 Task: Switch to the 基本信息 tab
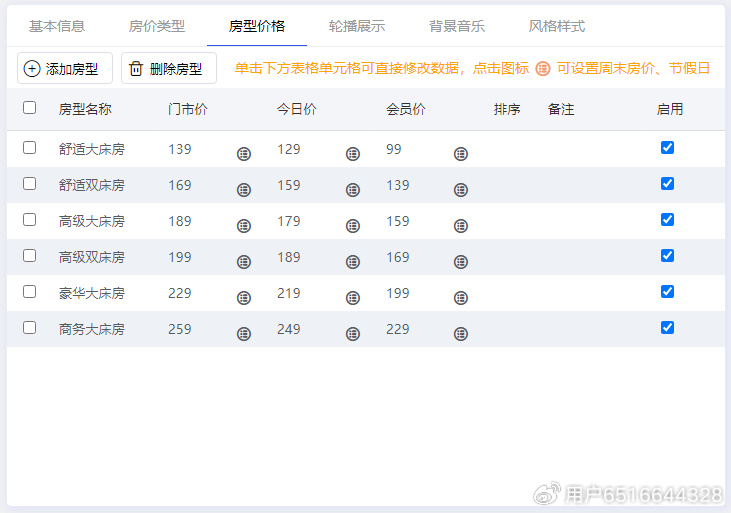57,26
